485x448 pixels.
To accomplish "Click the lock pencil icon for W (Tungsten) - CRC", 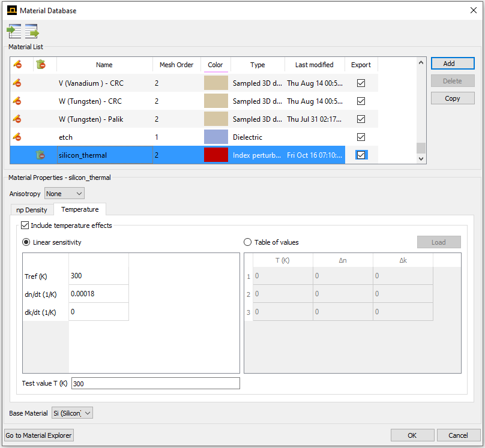I will [x=17, y=101].
